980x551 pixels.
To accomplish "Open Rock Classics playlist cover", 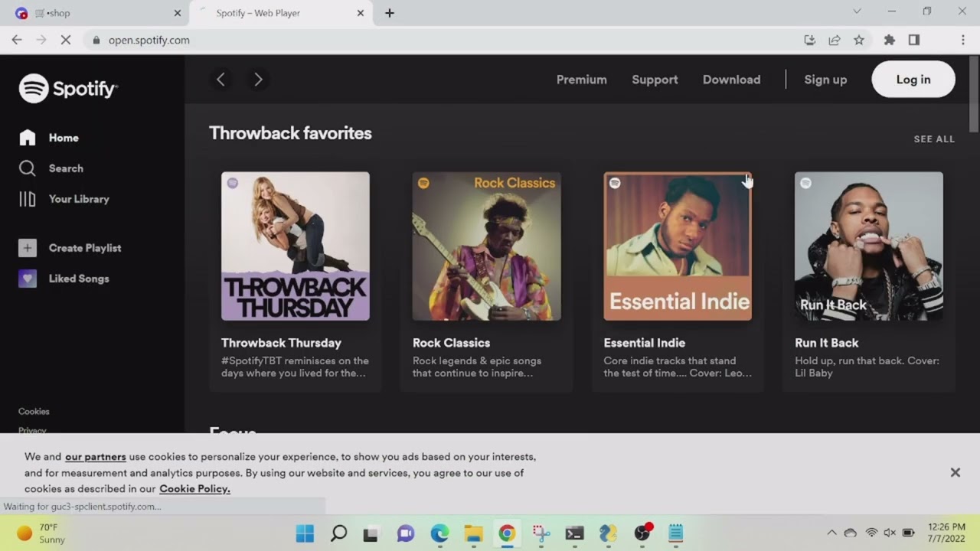I will pyautogui.click(x=487, y=246).
